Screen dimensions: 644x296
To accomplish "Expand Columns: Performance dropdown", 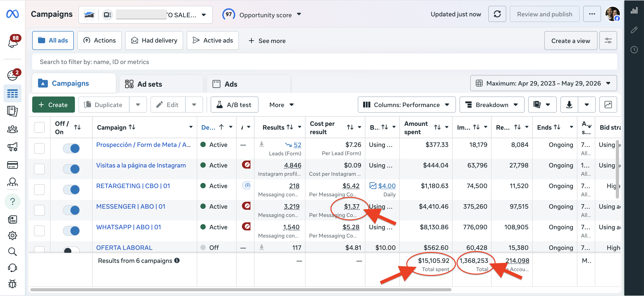I will (x=407, y=105).
